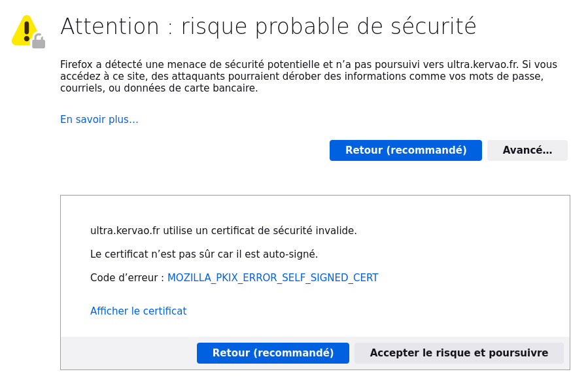Click the phrase "mots de passe"
588x378 pixels.
[x=513, y=77]
